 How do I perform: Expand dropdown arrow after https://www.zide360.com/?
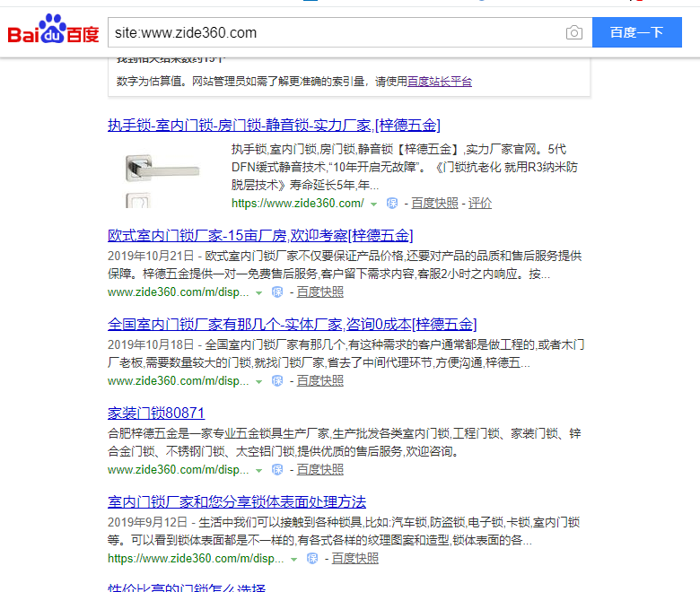click(x=373, y=205)
